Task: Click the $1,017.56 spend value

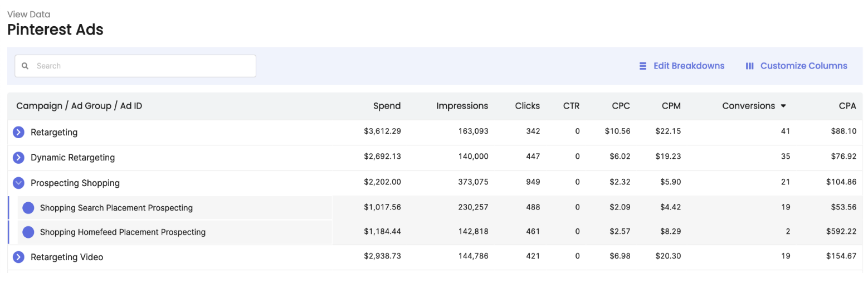Action: point(382,207)
